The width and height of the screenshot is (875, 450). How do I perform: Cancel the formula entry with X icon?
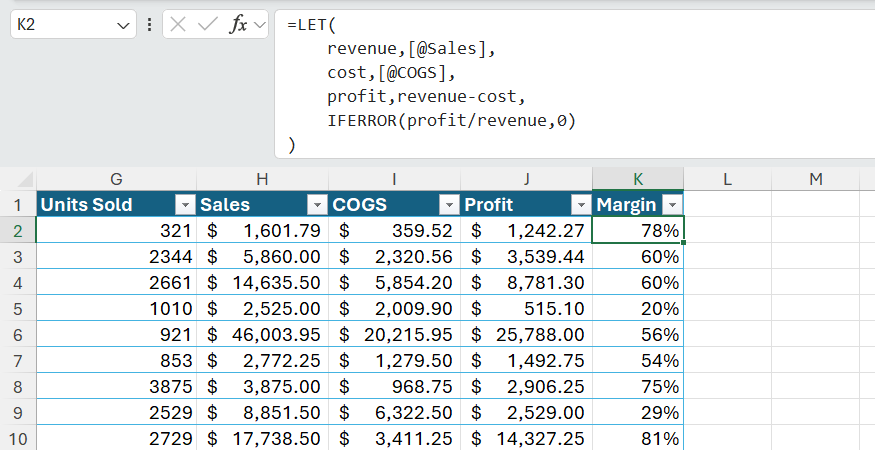(177, 25)
